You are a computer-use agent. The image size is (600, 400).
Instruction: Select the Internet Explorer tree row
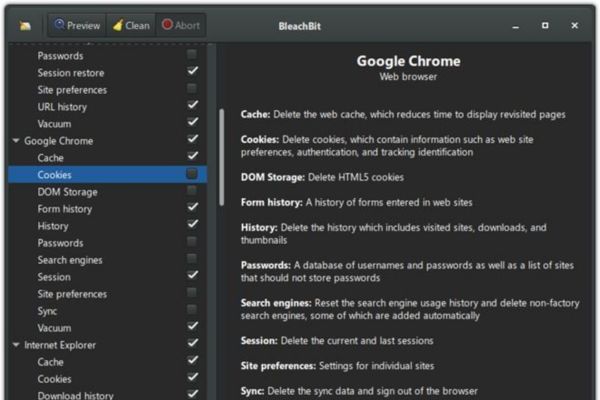[x=108, y=345]
